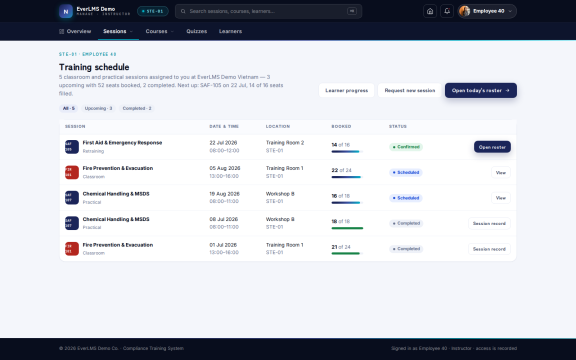The image size is (576, 360).
Task: Open the home icon in header
Action: click(x=430, y=11)
